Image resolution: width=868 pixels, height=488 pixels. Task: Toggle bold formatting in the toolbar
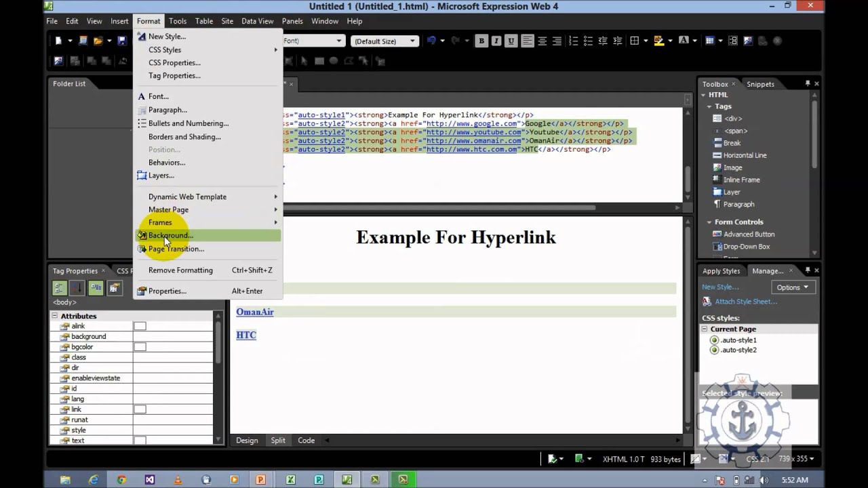481,41
